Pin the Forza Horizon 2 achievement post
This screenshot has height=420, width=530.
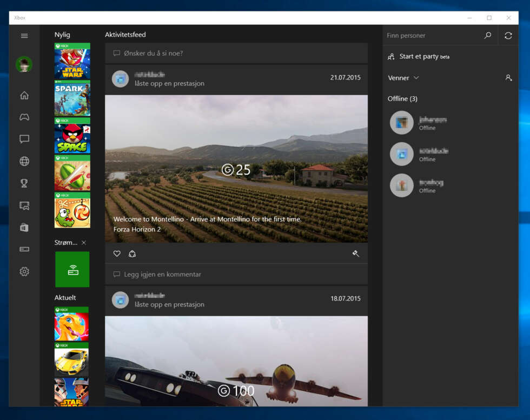[x=356, y=254]
